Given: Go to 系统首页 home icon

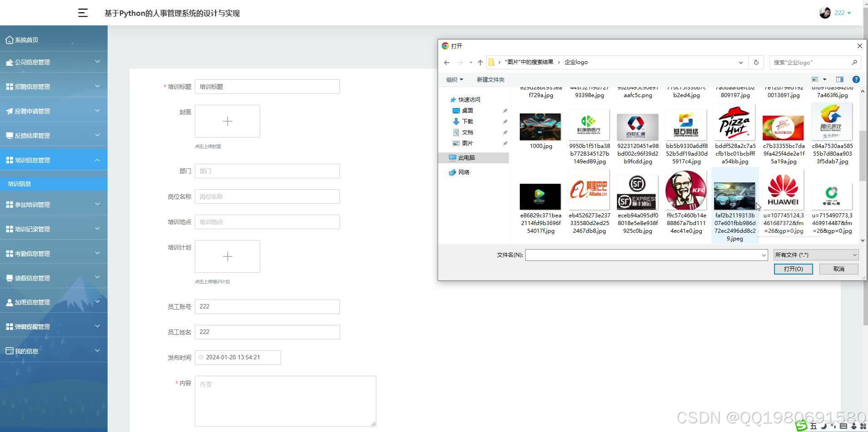Looking at the screenshot, I should [9, 40].
